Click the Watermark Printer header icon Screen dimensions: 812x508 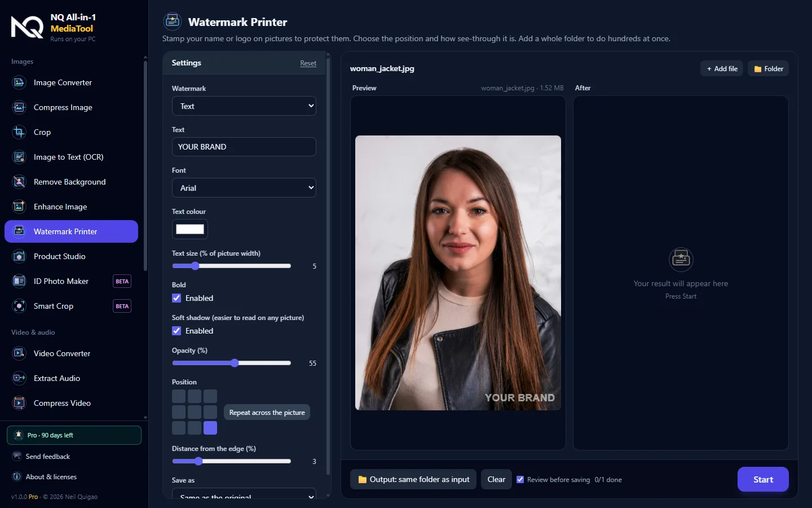point(173,21)
